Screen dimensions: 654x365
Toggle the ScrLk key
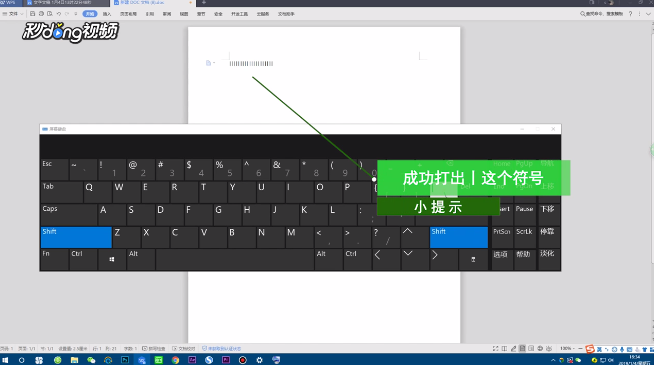524,237
